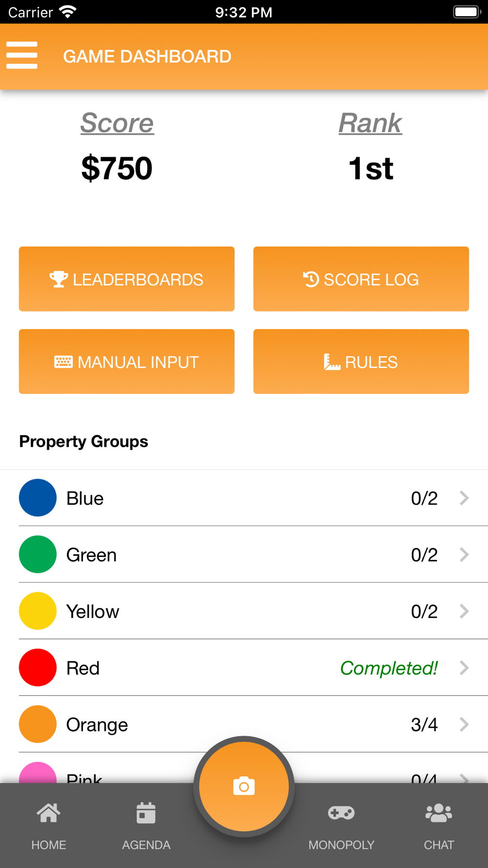Switch to the Agenda tab label

coord(146,845)
